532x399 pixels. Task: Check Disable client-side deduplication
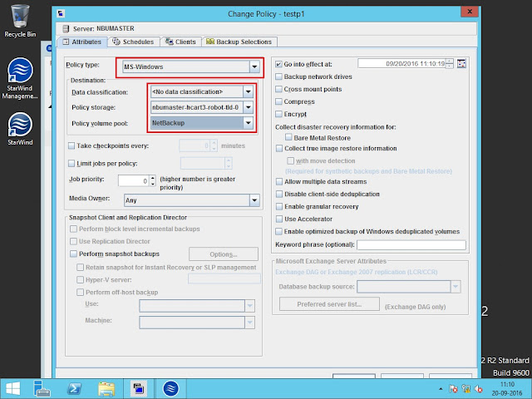tap(279, 194)
